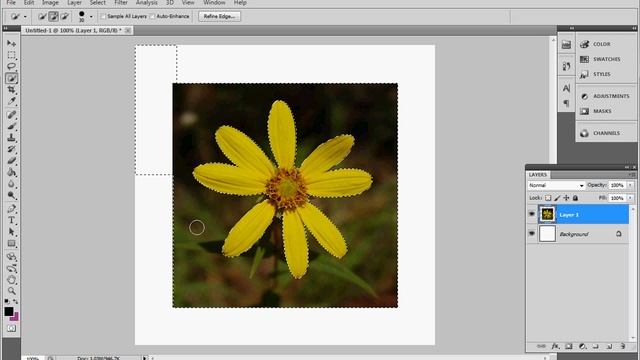Open the Fill slider arrow
The width and height of the screenshot is (640, 360).
[631, 198]
